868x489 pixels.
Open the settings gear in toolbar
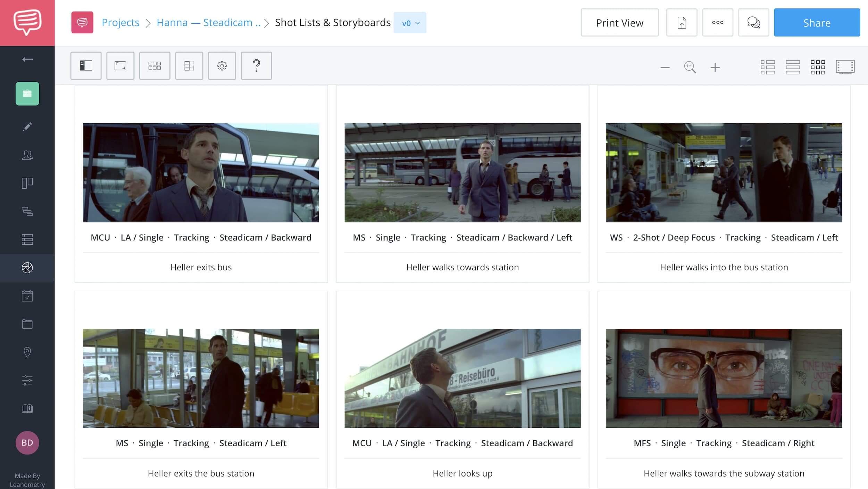222,66
